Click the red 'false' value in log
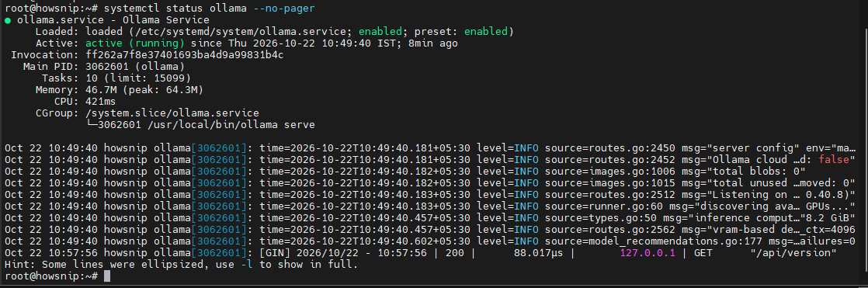Screen dimensions: 868x288 pyautogui.click(x=833, y=160)
